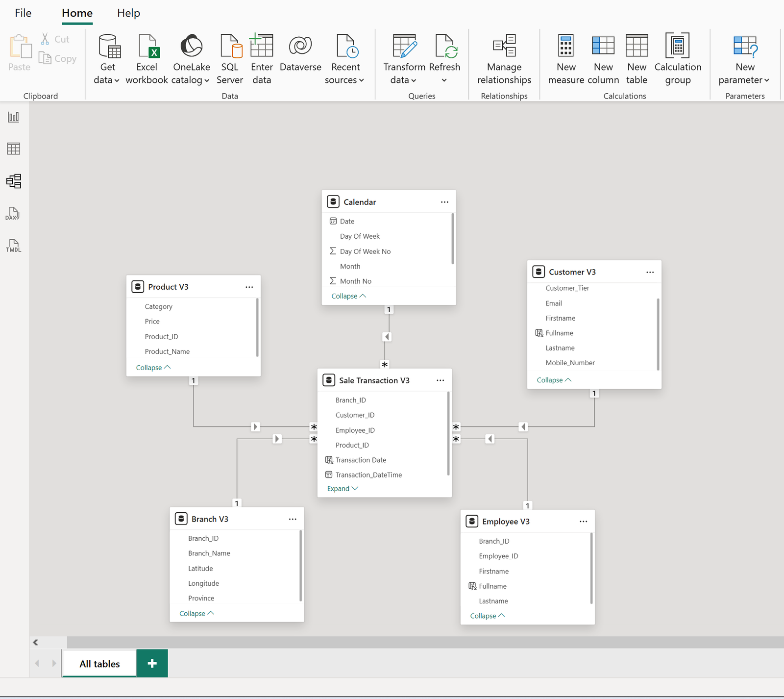Viewport: 784px width, 699px height.
Task: Go to next layout tab arrow
Action: 54,663
